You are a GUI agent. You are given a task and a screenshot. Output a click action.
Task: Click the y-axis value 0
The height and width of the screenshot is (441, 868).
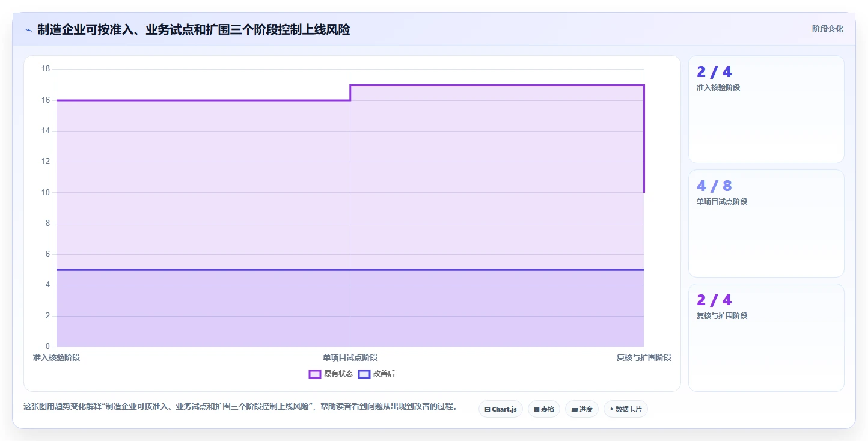(48, 347)
